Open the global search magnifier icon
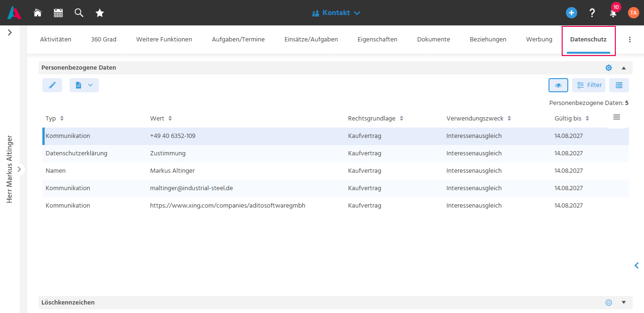This screenshot has width=644, height=313. pyautogui.click(x=79, y=13)
